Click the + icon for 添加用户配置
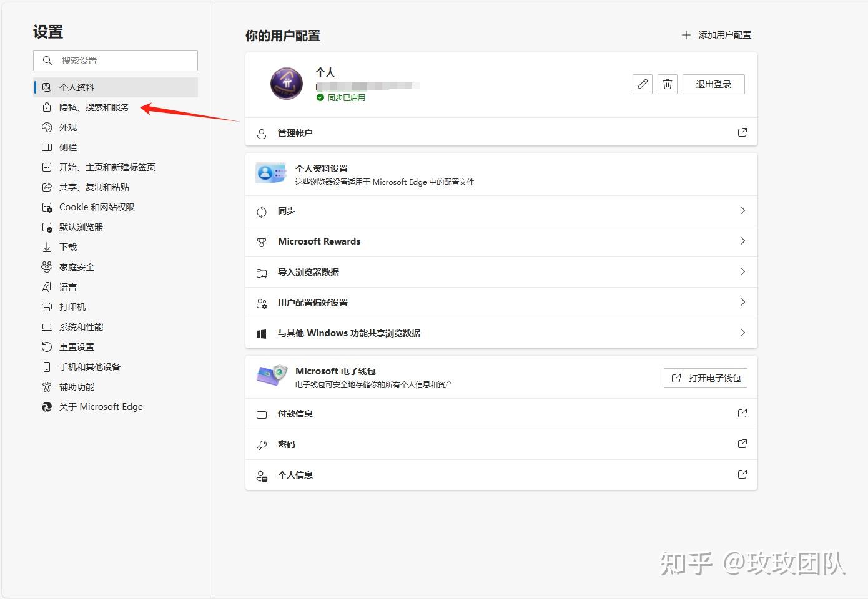Screen dimensions: 868x599 coord(686,35)
